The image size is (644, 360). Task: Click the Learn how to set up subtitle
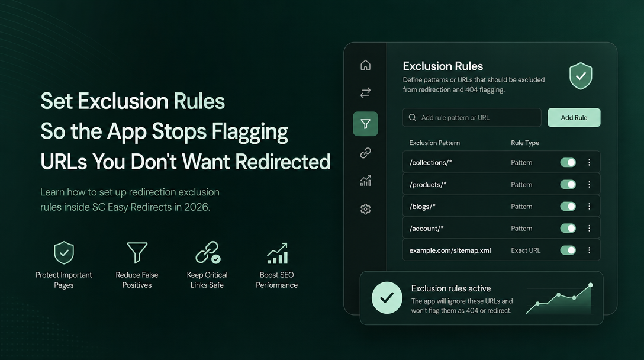[x=130, y=200]
